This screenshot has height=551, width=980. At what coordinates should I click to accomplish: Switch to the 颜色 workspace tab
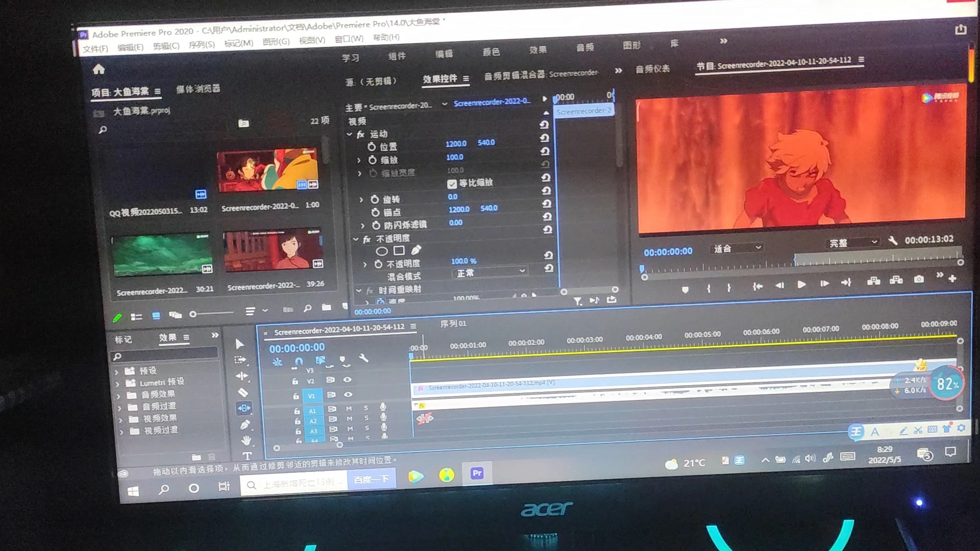tap(491, 52)
